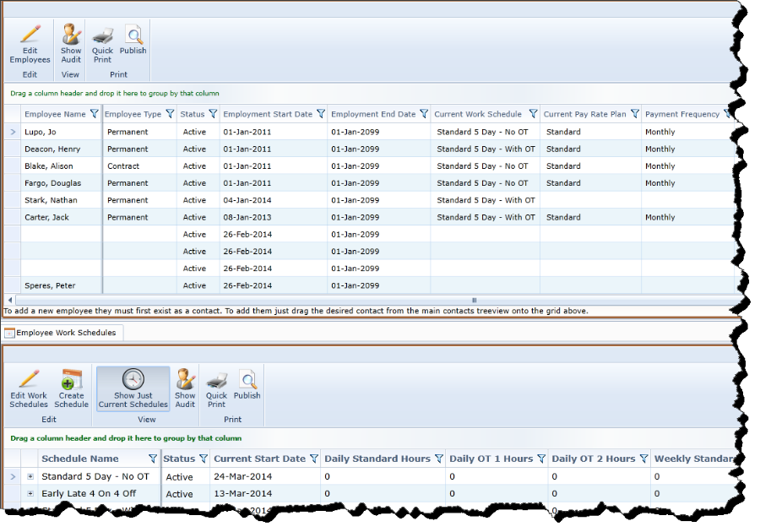
Task: Open the Daily OT 1 Hours filter
Action: pyautogui.click(x=541, y=459)
